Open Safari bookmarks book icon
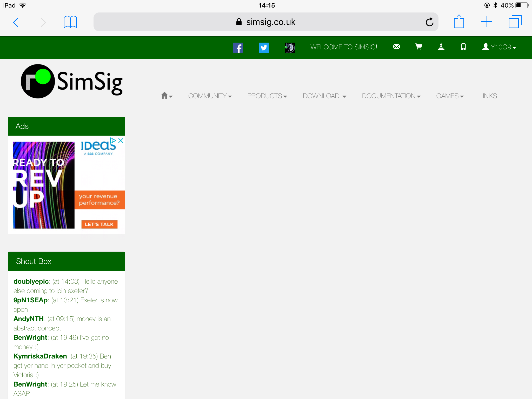This screenshot has height=399, width=532. coord(70,22)
